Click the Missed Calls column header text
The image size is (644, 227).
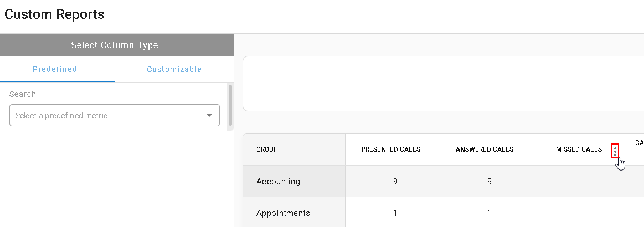[x=579, y=149]
